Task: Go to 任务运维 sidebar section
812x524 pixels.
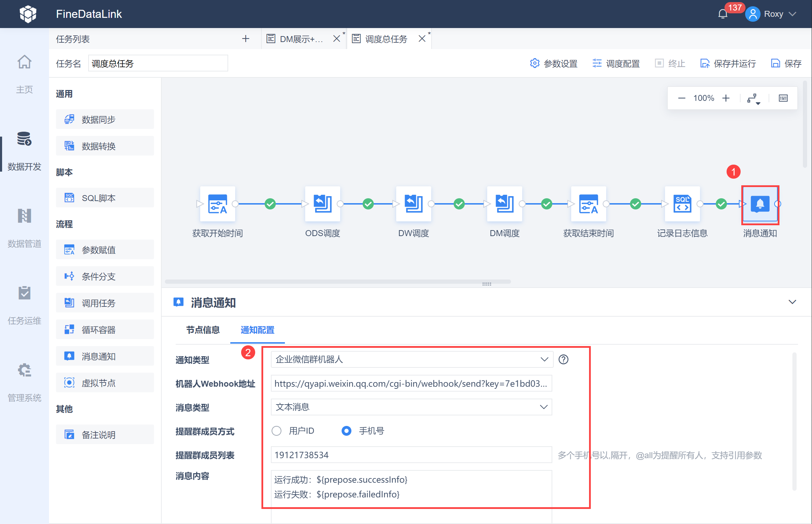Action: coord(24,305)
